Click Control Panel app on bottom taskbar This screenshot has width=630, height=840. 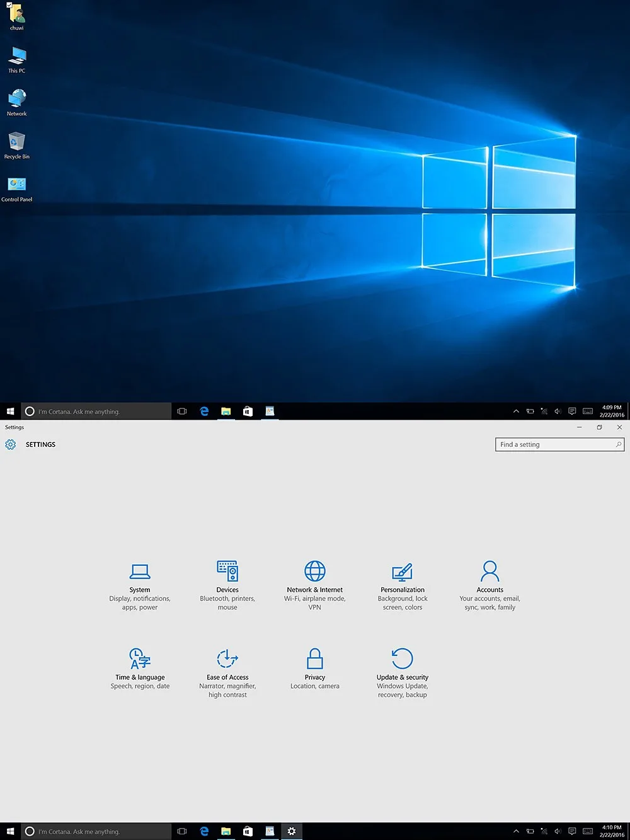click(x=270, y=832)
